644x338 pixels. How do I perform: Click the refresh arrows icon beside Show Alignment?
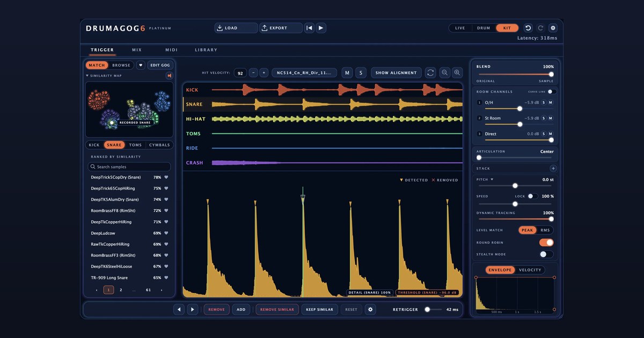click(x=430, y=72)
